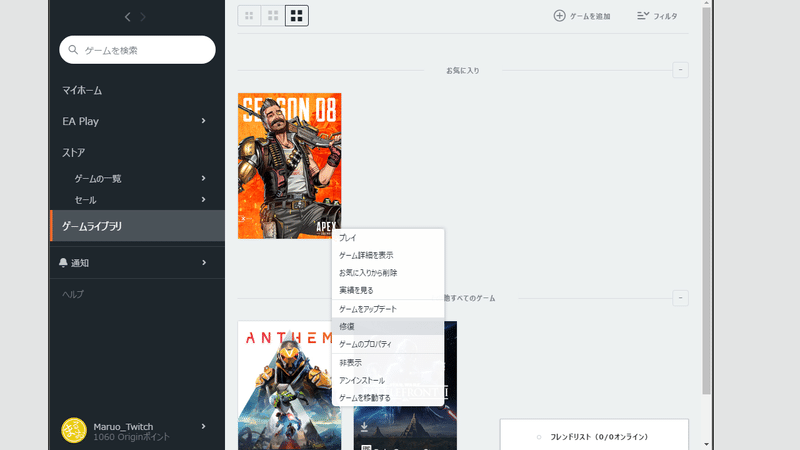The width and height of the screenshot is (800, 450).
Task: Expand the Maruo_Twitch account menu chevron
Action: (x=203, y=427)
